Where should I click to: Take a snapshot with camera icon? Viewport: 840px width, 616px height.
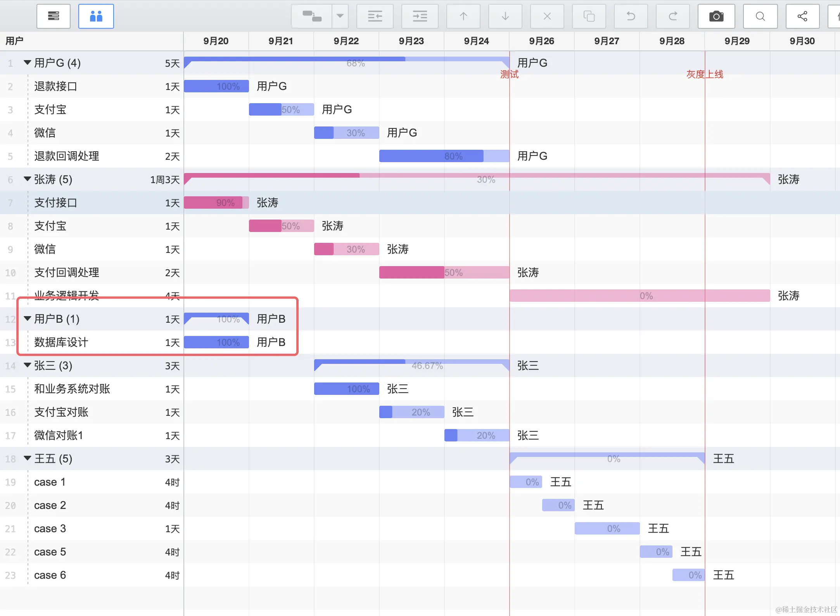[x=716, y=16]
